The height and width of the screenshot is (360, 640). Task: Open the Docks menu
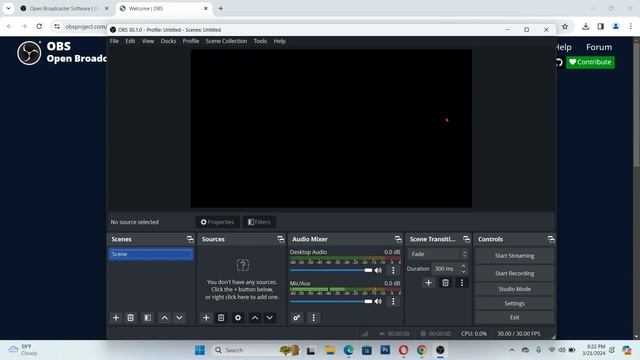pos(168,41)
